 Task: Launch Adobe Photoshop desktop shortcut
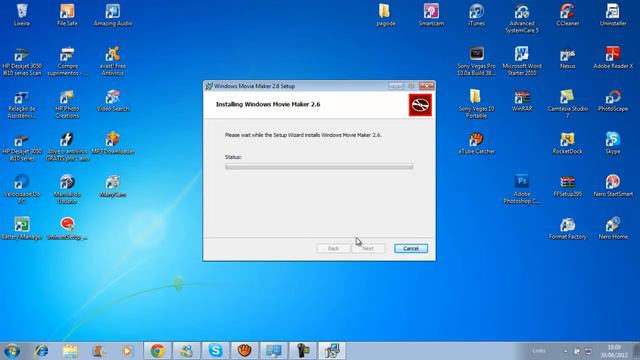tap(522, 190)
